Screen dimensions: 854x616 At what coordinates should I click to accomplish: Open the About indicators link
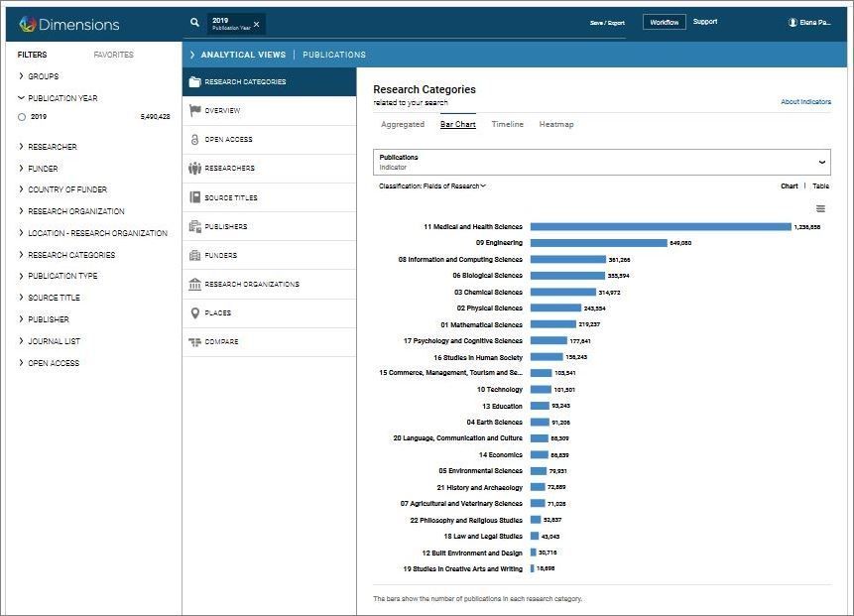tap(805, 102)
